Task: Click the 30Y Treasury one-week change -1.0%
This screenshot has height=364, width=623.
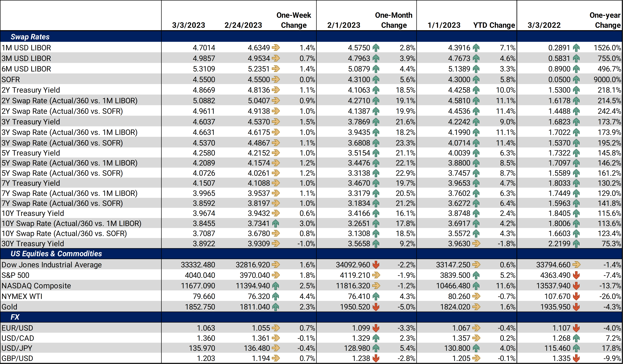Action: [306, 244]
